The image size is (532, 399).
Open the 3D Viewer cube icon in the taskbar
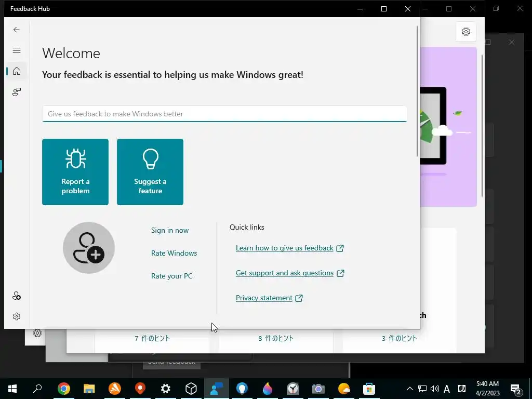(191, 389)
